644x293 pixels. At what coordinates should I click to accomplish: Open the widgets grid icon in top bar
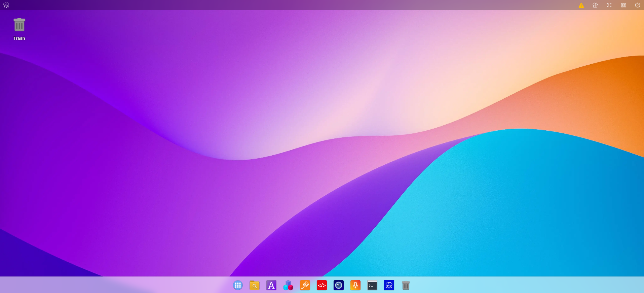[623, 5]
